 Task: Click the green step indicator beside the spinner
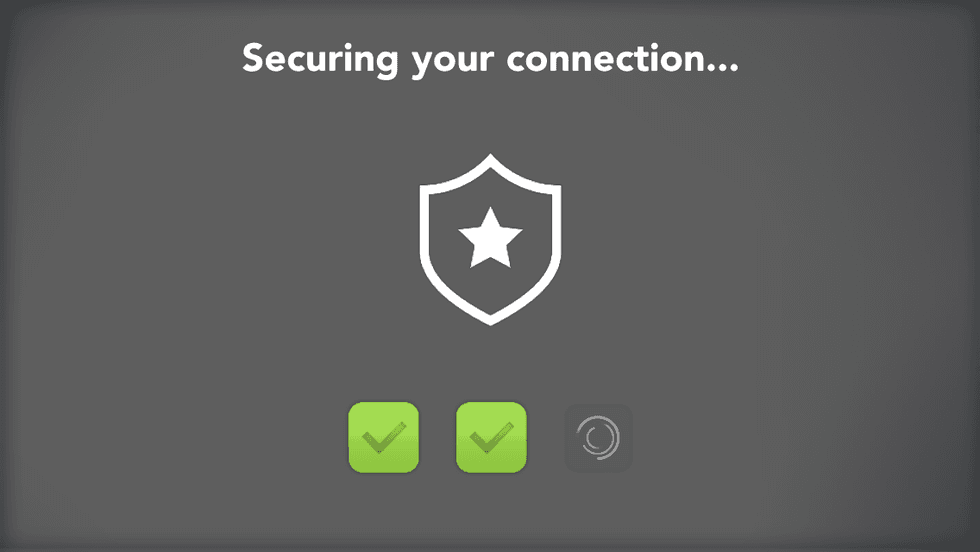tap(491, 438)
